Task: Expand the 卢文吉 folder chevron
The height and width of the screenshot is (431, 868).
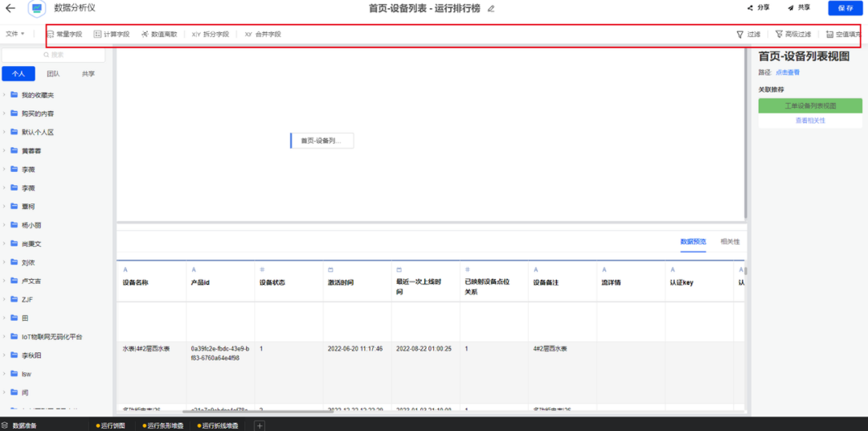Action: 4,281
